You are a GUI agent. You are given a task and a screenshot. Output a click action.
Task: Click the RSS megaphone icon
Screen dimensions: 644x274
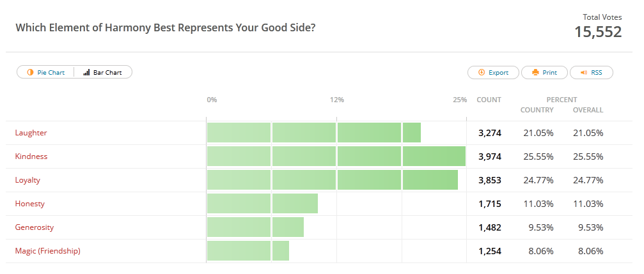point(583,73)
